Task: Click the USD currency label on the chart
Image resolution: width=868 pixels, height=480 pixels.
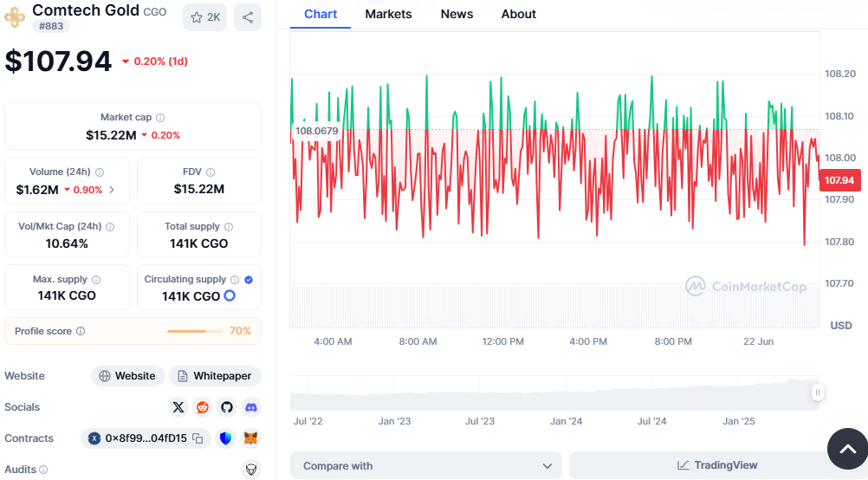Action: 841,326
